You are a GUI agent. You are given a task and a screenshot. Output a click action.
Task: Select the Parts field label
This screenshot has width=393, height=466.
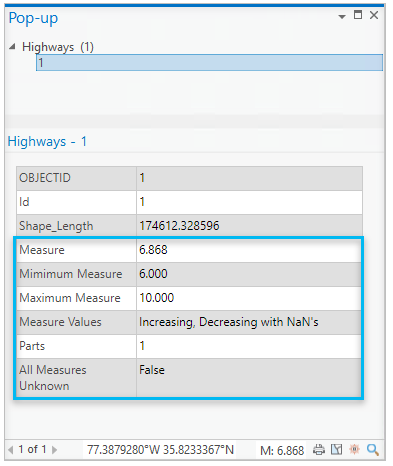coord(32,346)
